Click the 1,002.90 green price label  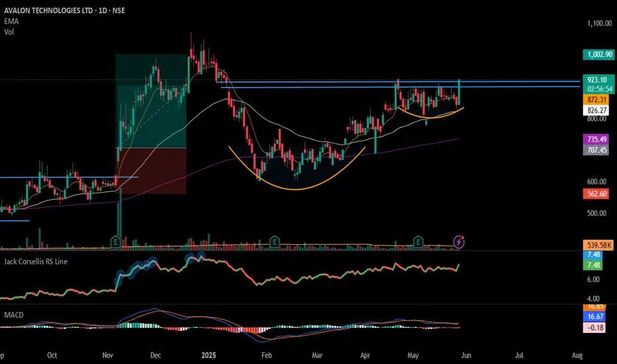[598, 54]
